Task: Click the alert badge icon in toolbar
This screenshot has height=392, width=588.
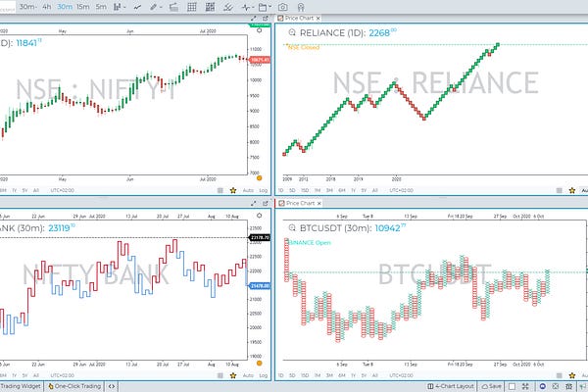Action: pos(301,7)
